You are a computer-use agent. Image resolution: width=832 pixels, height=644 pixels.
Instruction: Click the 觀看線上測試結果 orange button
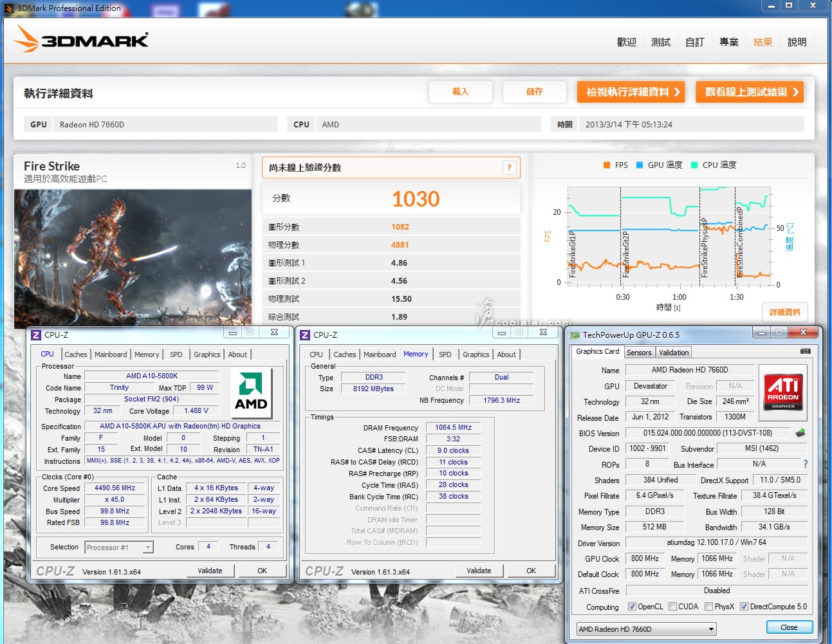750,92
